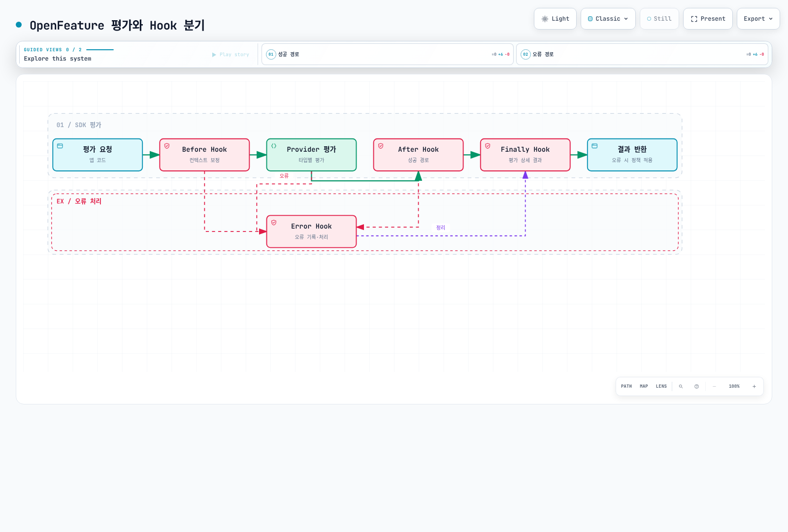The width and height of the screenshot is (788, 532).
Task: Enter Present mode
Action: [x=708, y=19]
